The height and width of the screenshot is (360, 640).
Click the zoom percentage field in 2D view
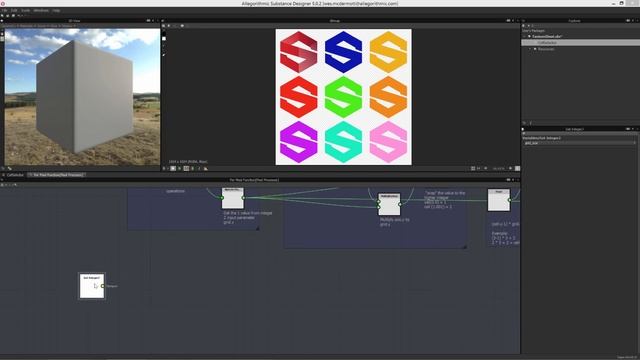(x=498, y=168)
